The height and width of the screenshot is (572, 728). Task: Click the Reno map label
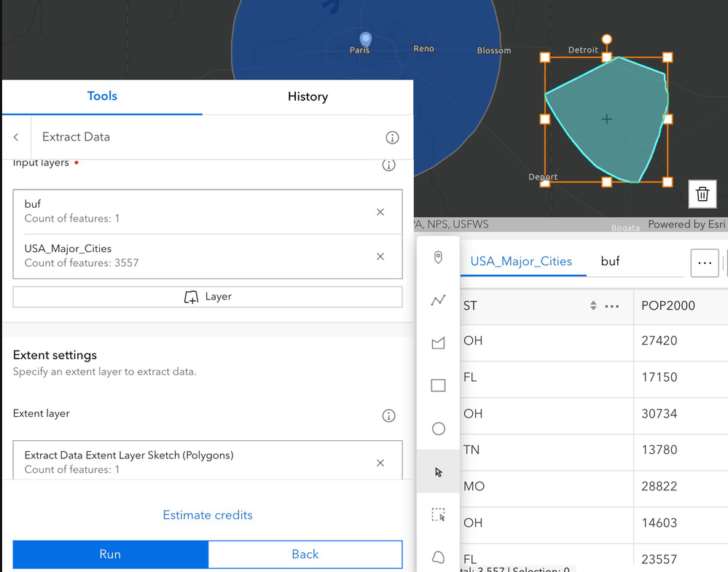[x=423, y=49]
